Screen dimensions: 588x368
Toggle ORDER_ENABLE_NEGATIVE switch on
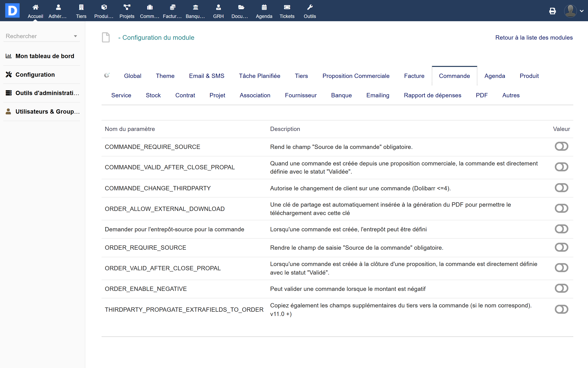(561, 288)
